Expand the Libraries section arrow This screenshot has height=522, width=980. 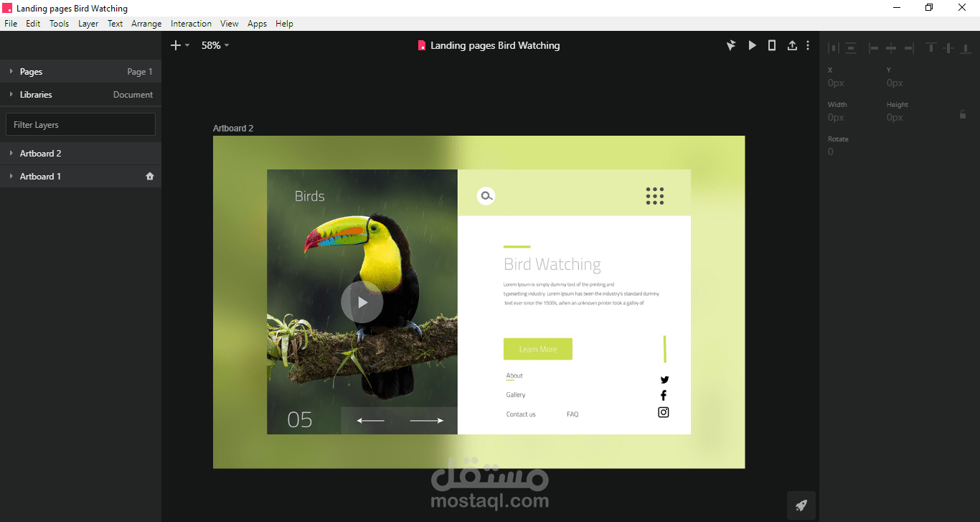coord(11,95)
